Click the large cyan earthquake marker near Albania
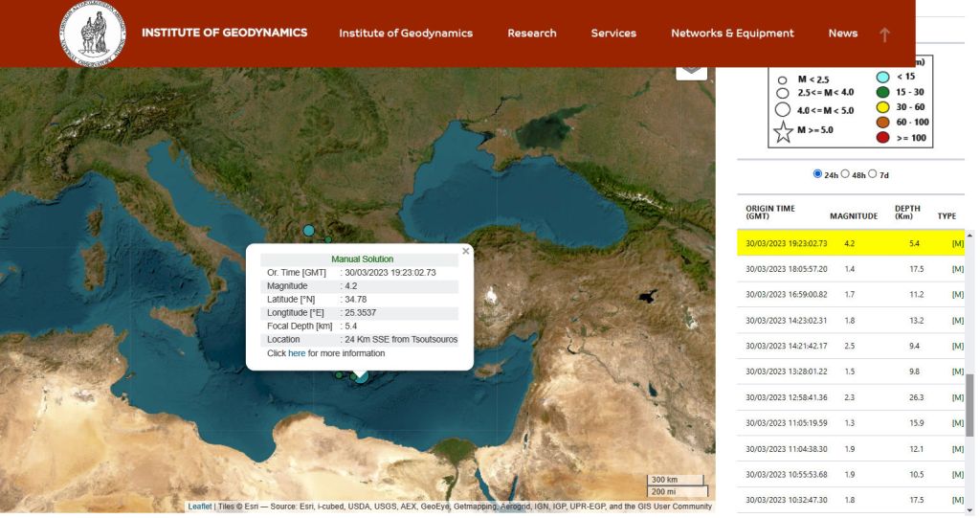The height and width of the screenshot is (518, 980). (308, 231)
